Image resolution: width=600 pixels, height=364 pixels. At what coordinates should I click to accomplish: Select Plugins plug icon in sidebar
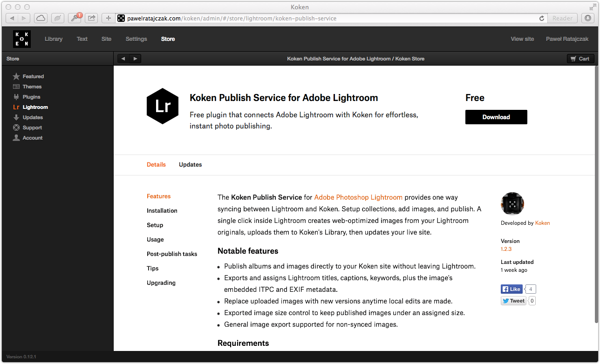pyautogui.click(x=16, y=97)
